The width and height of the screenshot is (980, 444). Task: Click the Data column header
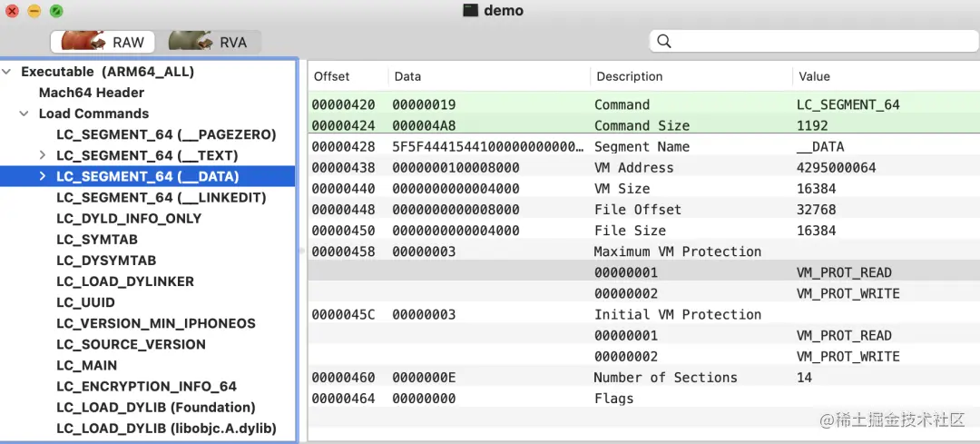[x=407, y=76]
